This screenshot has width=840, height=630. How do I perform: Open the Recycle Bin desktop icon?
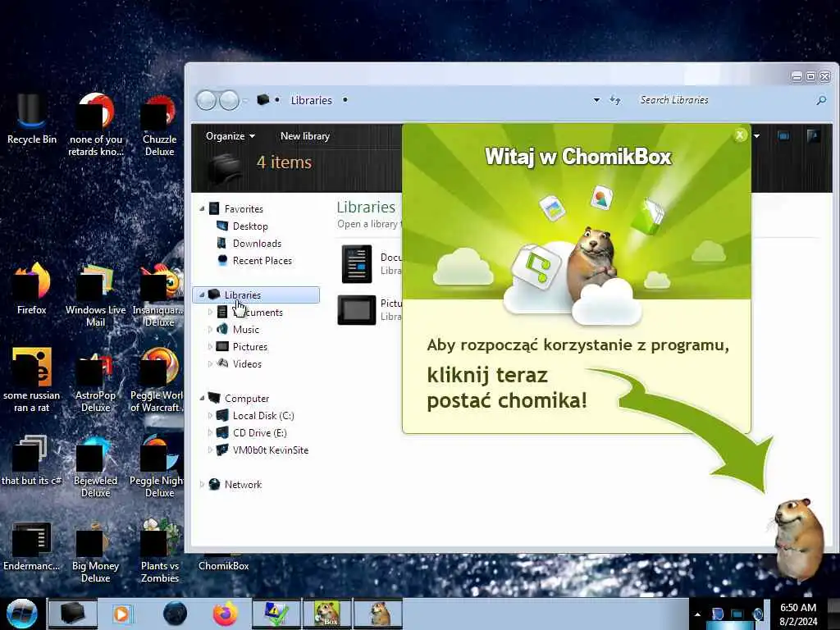[31, 118]
